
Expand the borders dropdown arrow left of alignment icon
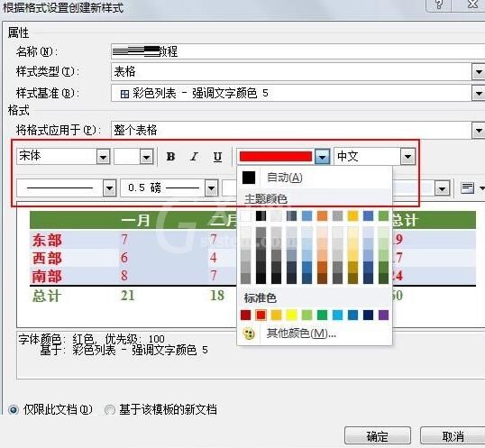click(442, 188)
